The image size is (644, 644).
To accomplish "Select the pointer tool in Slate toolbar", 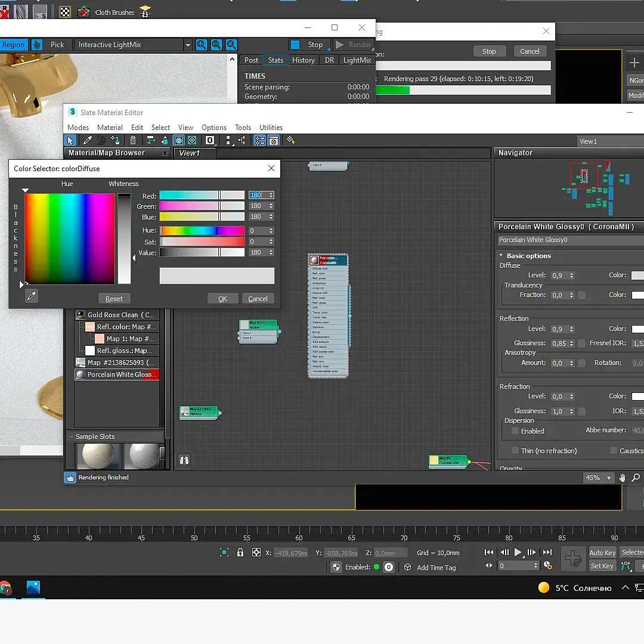I will (70, 141).
